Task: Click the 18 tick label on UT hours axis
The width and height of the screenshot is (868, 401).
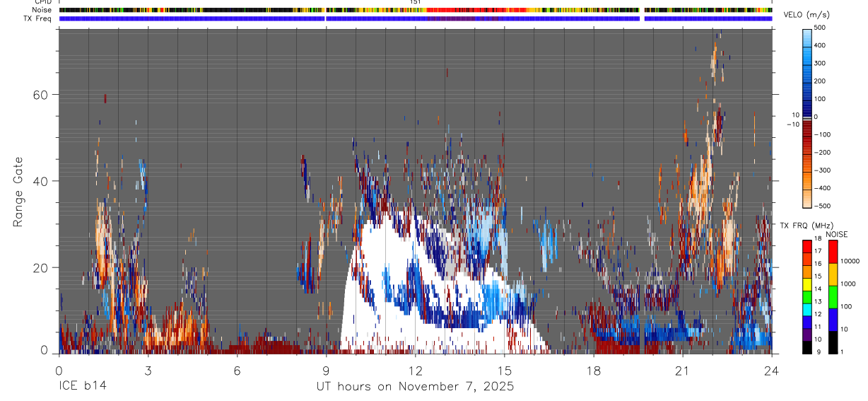Action: click(594, 371)
